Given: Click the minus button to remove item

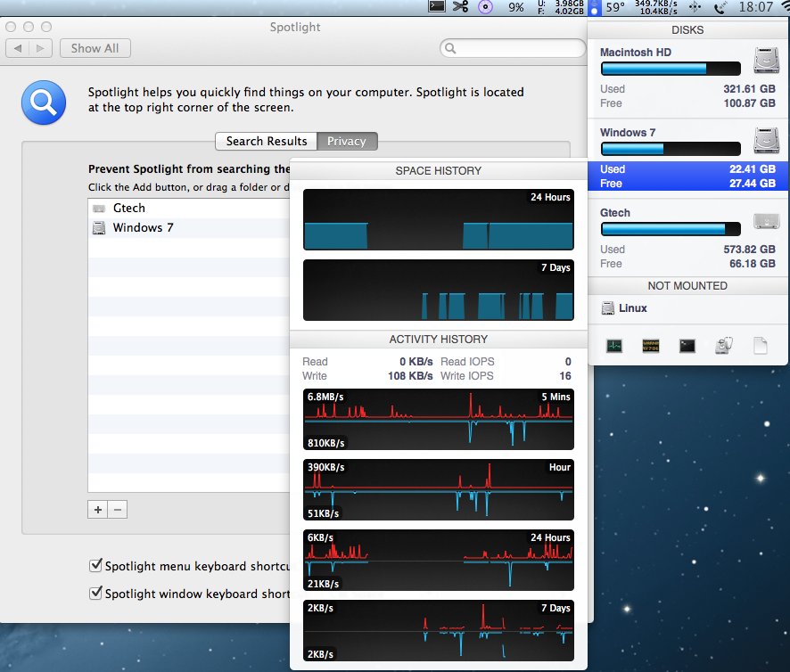Looking at the screenshot, I should coord(118,509).
